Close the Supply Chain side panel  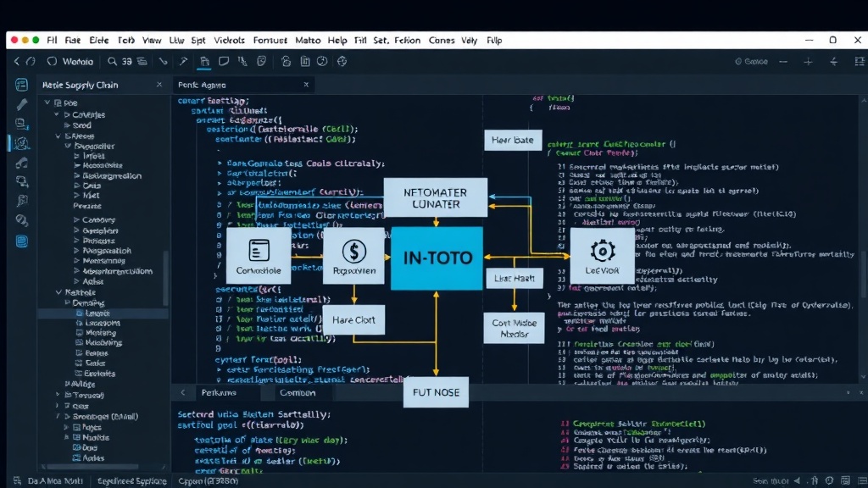pyautogui.click(x=159, y=85)
